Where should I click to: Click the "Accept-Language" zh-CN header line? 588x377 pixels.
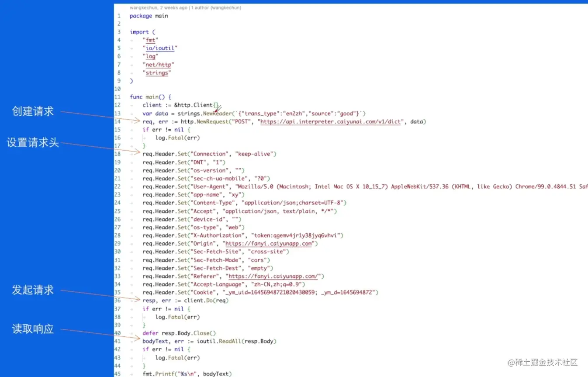pos(224,284)
